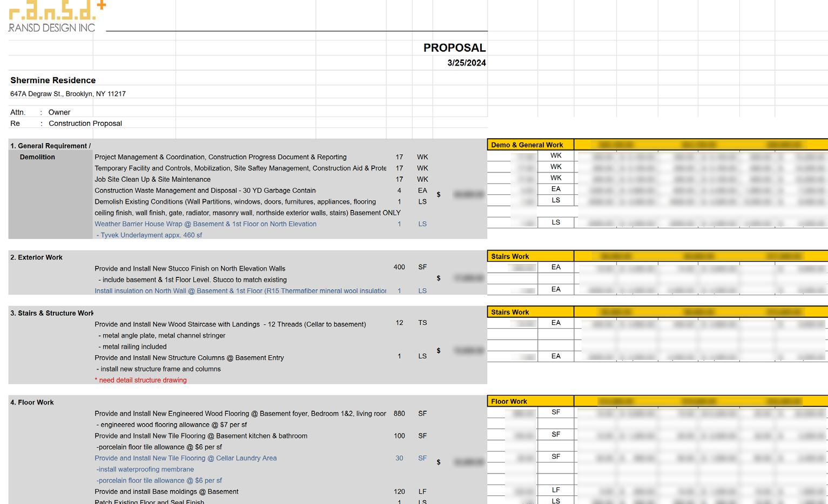
Task: Select the Construction Proposal subject cell
Action: pos(85,124)
